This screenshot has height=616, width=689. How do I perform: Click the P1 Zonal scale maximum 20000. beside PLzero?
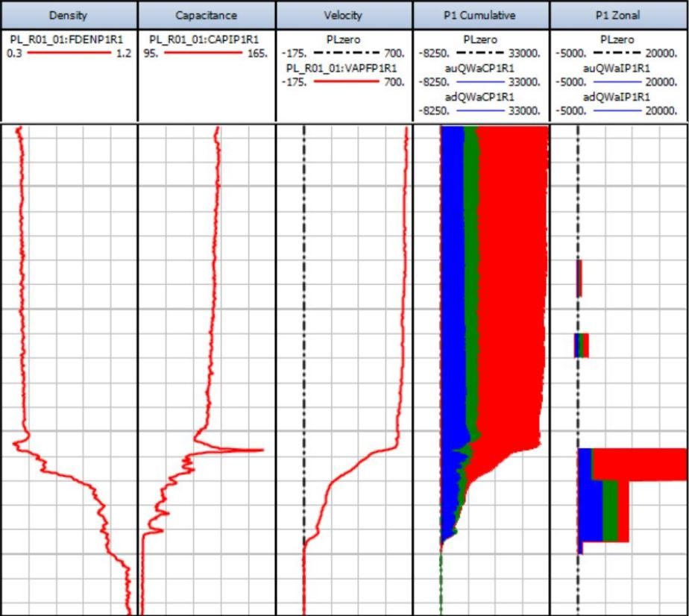coord(661,54)
